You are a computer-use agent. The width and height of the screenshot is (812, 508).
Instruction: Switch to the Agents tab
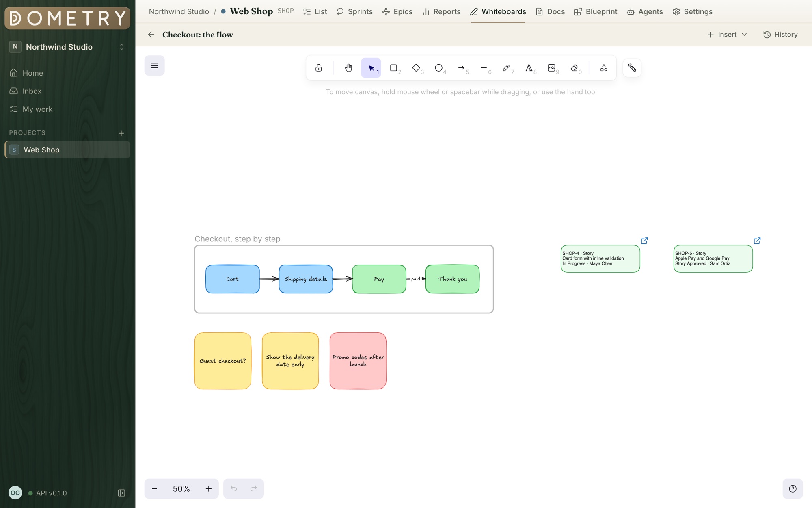[645, 11]
